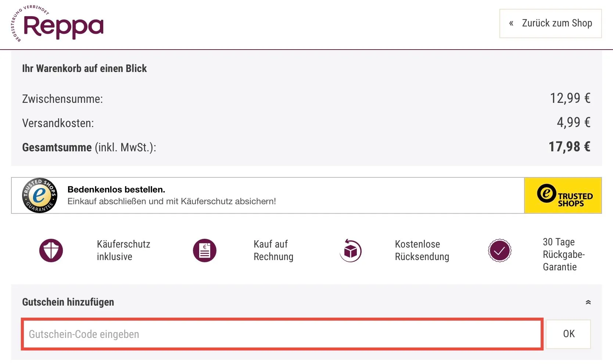Select the Gutschein-Code input field
Viewport: 613px width, 364px height.
click(x=282, y=334)
